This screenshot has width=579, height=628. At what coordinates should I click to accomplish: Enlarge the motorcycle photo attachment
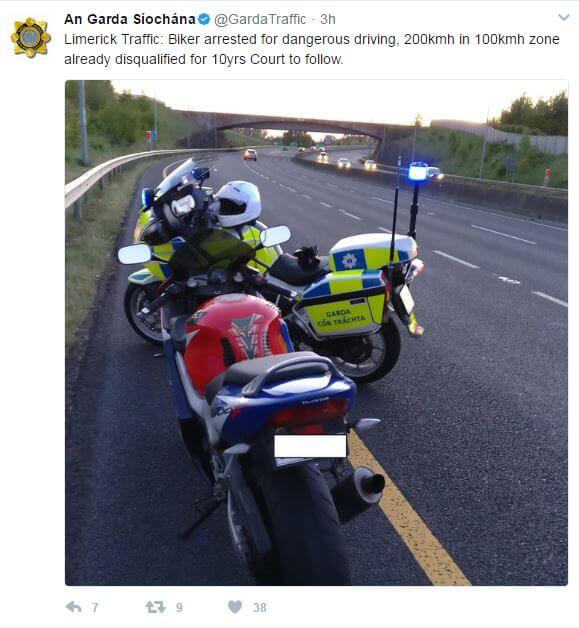pyautogui.click(x=316, y=332)
